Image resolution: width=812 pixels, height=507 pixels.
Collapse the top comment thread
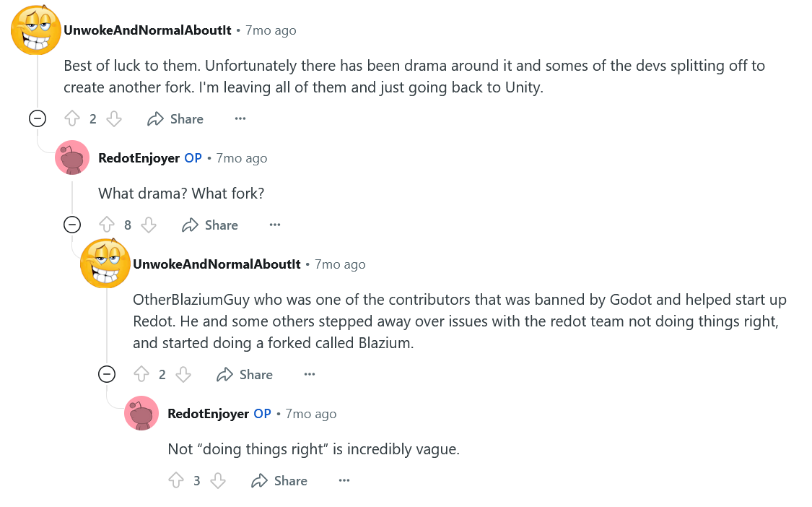pyautogui.click(x=37, y=118)
